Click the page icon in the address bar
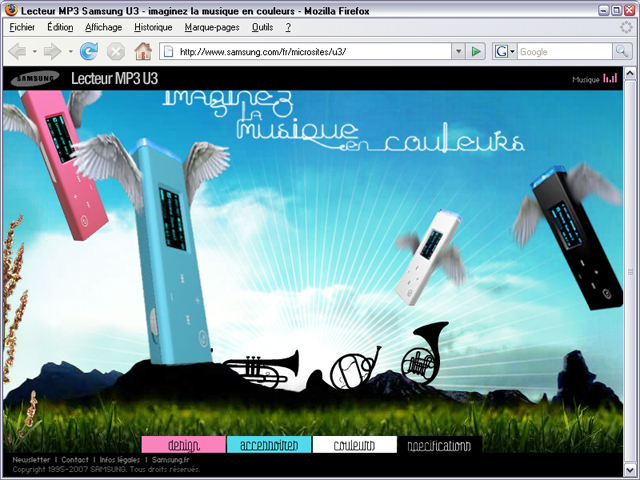The width and height of the screenshot is (640, 480). coord(168,51)
